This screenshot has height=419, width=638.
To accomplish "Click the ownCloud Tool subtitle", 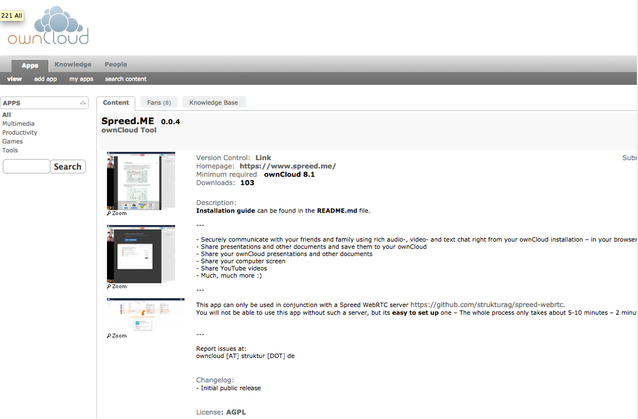I will click(x=129, y=130).
